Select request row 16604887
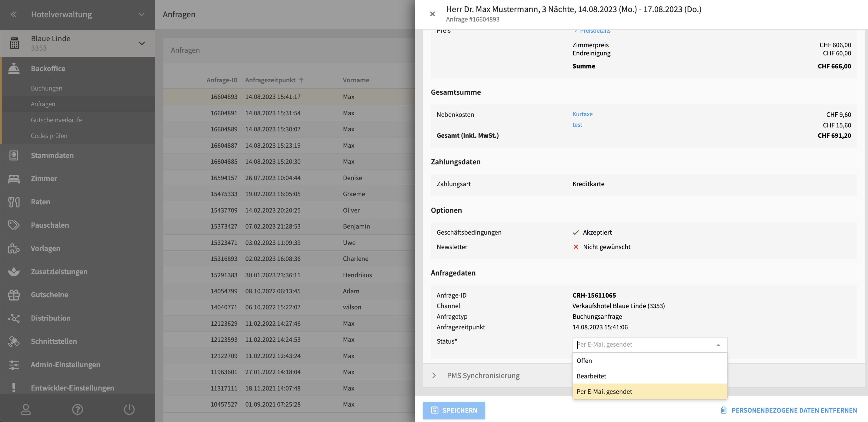 pyautogui.click(x=289, y=145)
